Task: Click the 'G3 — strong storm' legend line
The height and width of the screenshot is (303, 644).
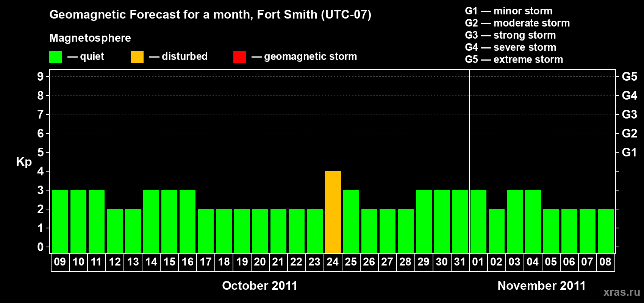Action: pyautogui.click(x=511, y=35)
